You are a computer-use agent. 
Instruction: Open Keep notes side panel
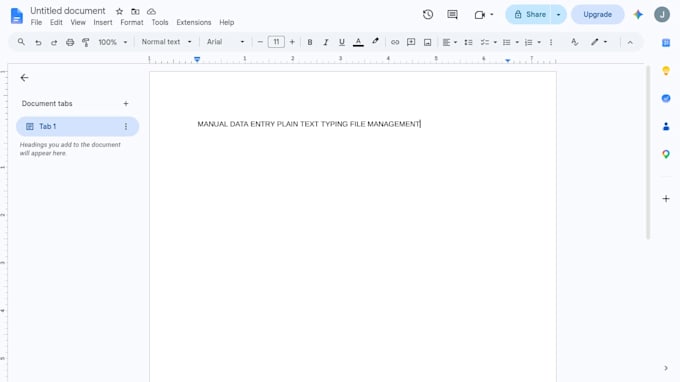pos(666,71)
